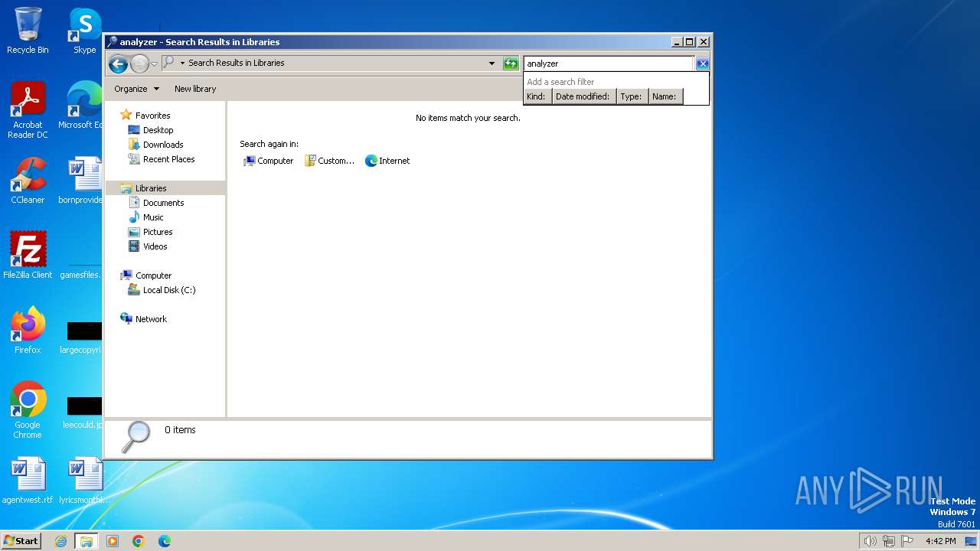Click Search Results in Libraries breadcrumb
Viewport: 980px width, 551px height.
tap(236, 63)
